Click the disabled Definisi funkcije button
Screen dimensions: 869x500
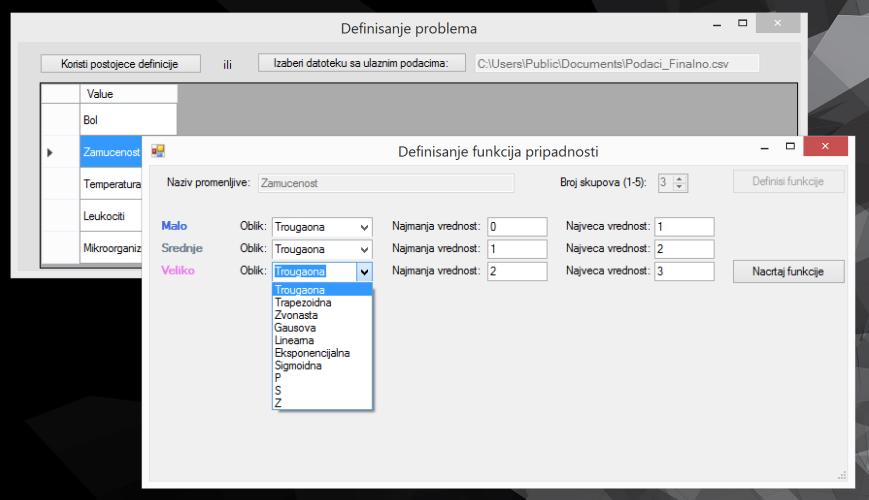click(x=788, y=181)
